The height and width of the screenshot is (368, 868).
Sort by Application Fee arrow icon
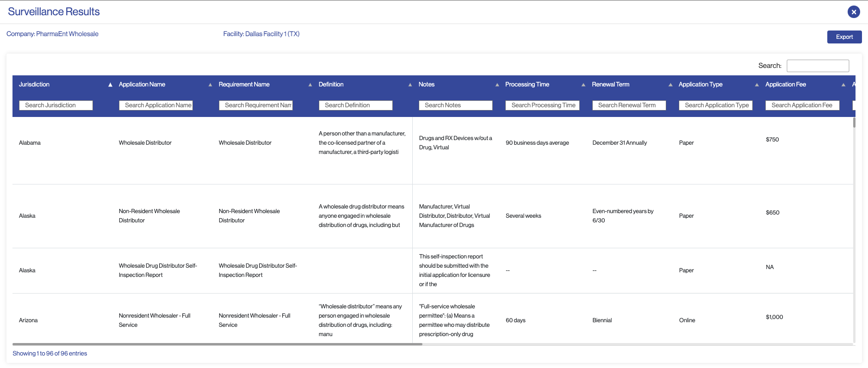click(x=843, y=85)
